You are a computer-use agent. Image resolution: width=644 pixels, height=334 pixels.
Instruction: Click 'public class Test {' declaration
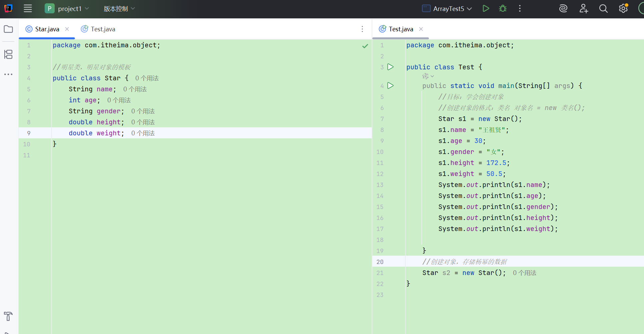pos(444,67)
